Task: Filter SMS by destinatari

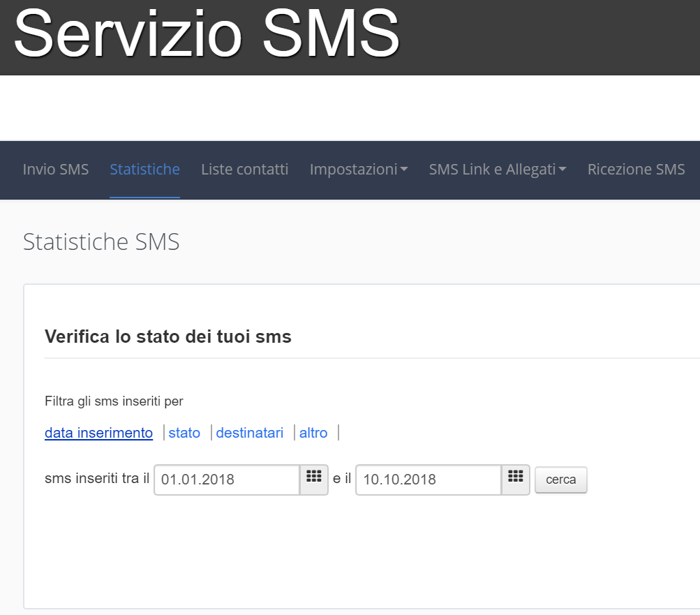Action: (x=250, y=433)
